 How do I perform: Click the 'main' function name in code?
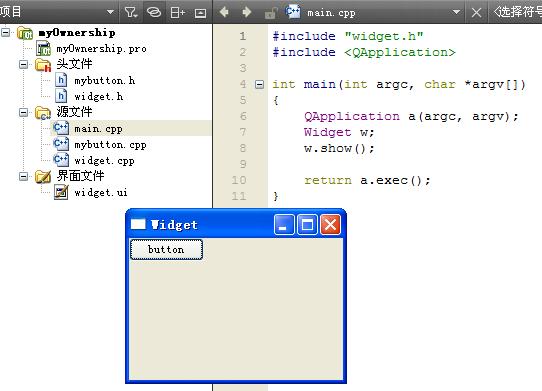[x=319, y=84]
